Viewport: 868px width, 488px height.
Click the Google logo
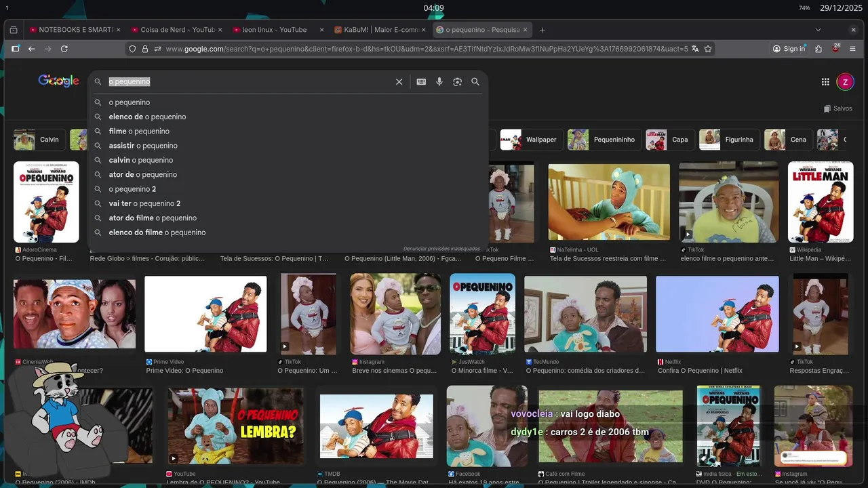58,81
